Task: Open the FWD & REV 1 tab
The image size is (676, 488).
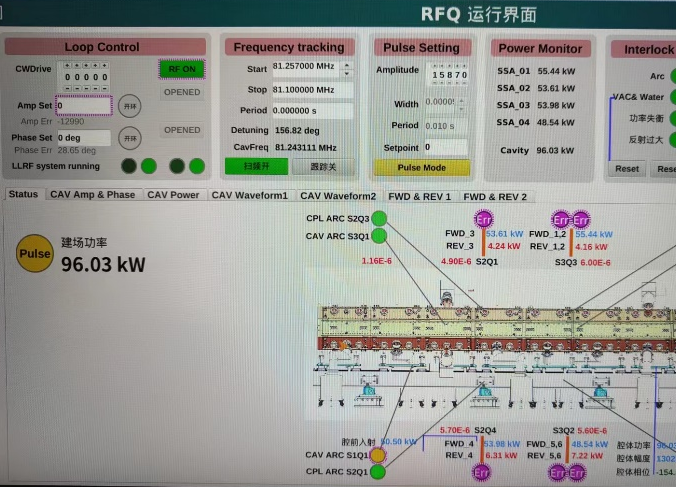Action: (x=420, y=196)
